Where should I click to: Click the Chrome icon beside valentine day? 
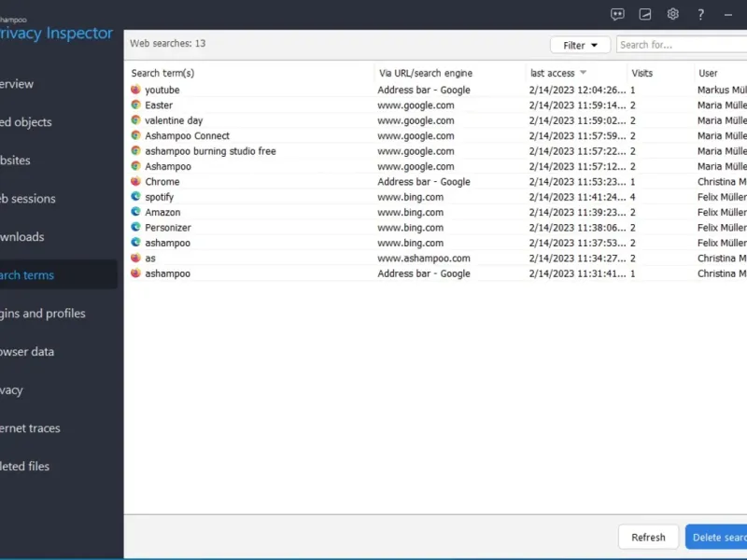pyautogui.click(x=135, y=120)
